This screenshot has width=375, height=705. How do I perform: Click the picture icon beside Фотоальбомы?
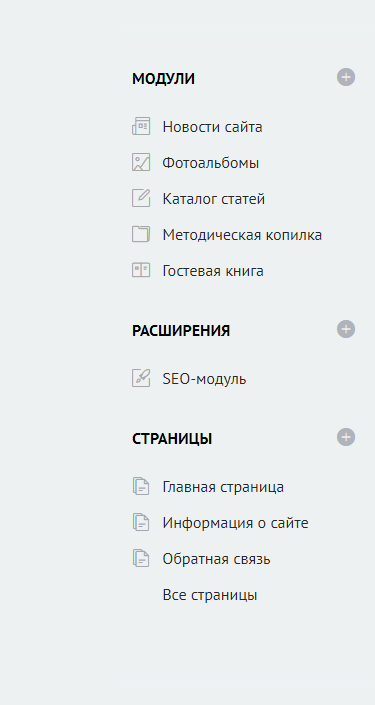point(141,162)
